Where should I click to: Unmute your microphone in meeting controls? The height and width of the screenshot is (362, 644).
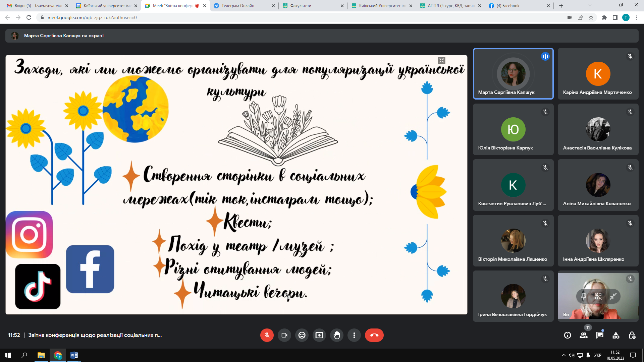point(267,335)
